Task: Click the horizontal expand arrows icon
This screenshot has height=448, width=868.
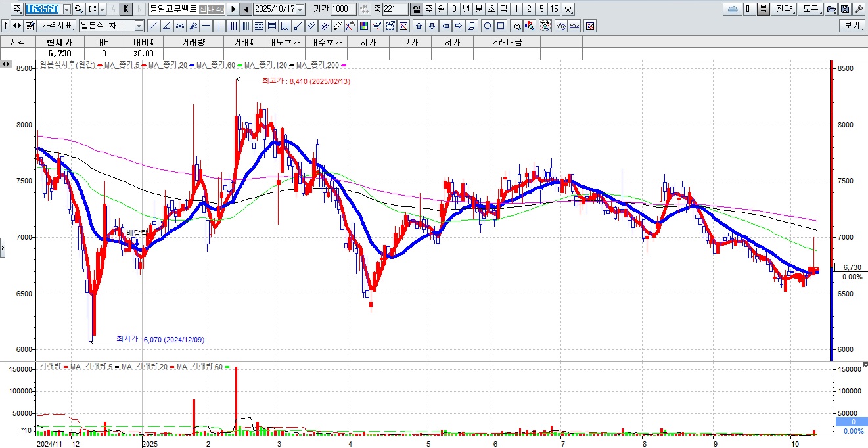Action: pos(16,26)
